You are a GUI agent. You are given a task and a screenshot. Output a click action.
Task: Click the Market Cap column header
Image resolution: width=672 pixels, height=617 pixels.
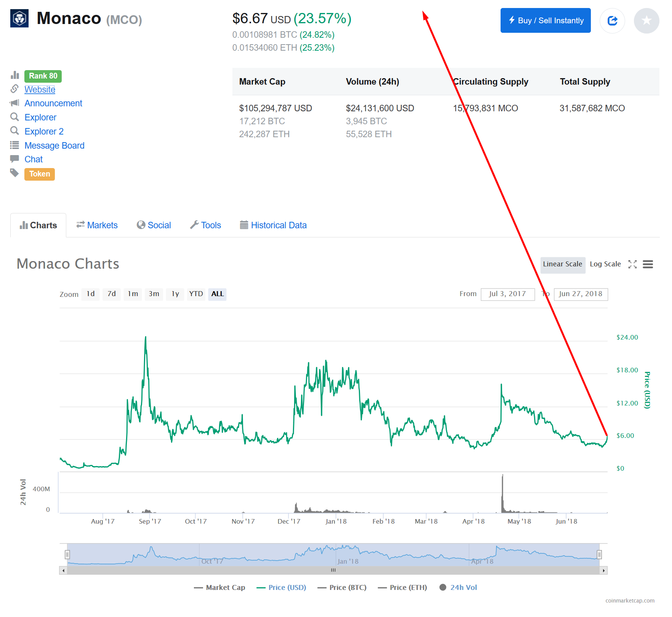click(x=262, y=82)
